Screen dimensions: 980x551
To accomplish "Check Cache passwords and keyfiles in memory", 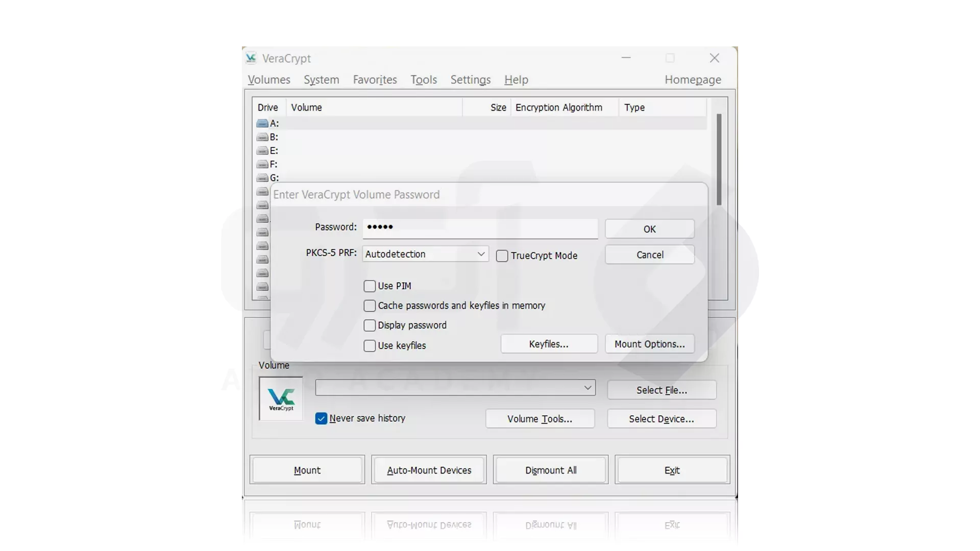I will [x=370, y=306].
